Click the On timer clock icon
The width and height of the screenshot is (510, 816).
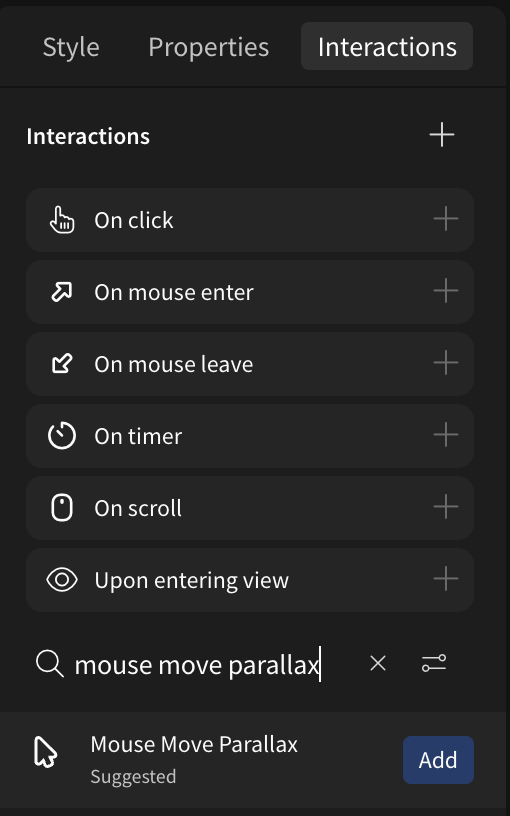click(x=61, y=436)
